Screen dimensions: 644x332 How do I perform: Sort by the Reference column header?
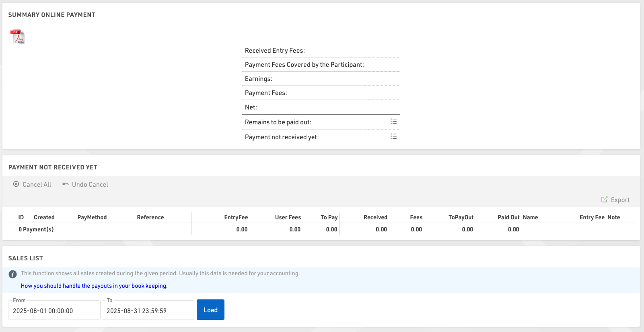pyautogui.click(x=150, y=217)
